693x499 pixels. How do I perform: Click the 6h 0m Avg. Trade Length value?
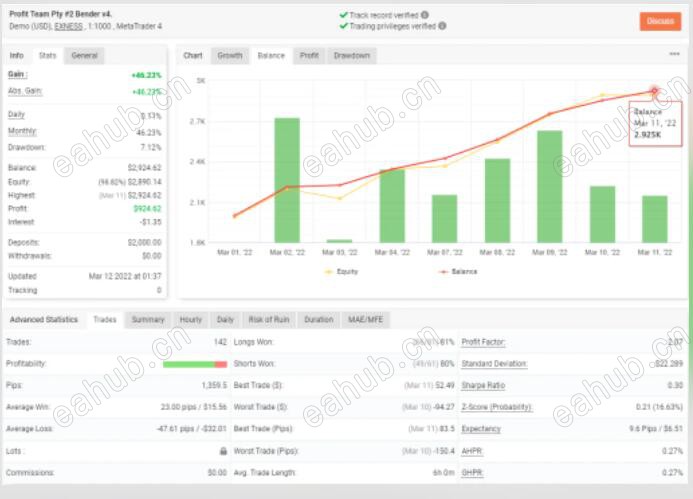[443, 472]
